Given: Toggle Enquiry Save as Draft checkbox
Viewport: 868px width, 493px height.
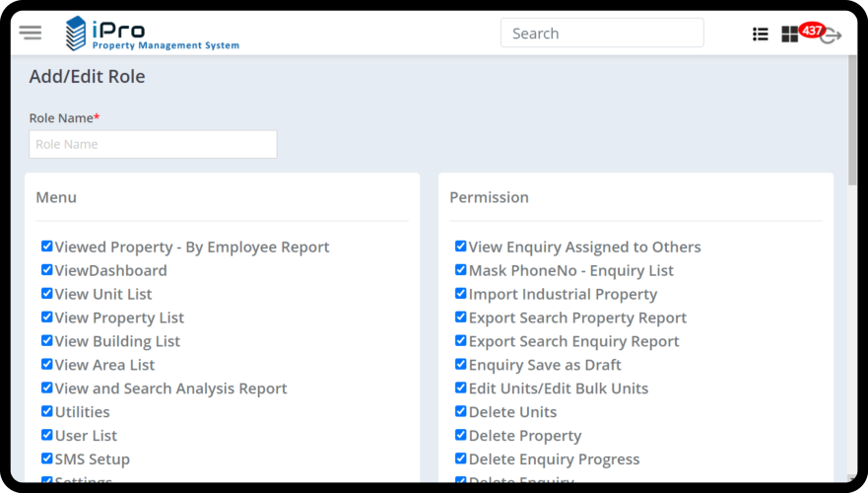Looking at the screenshot, I should pyautogui.click(x=460, y=365).
